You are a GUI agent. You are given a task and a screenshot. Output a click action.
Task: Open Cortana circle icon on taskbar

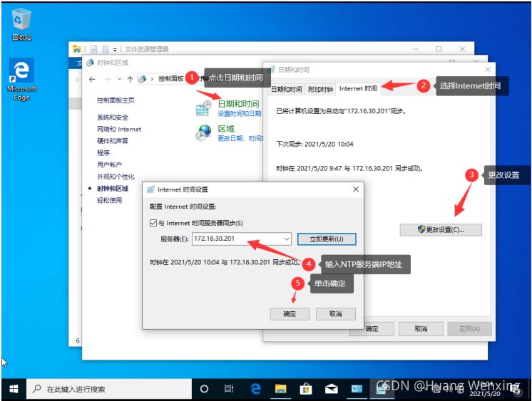click(204, 389)
